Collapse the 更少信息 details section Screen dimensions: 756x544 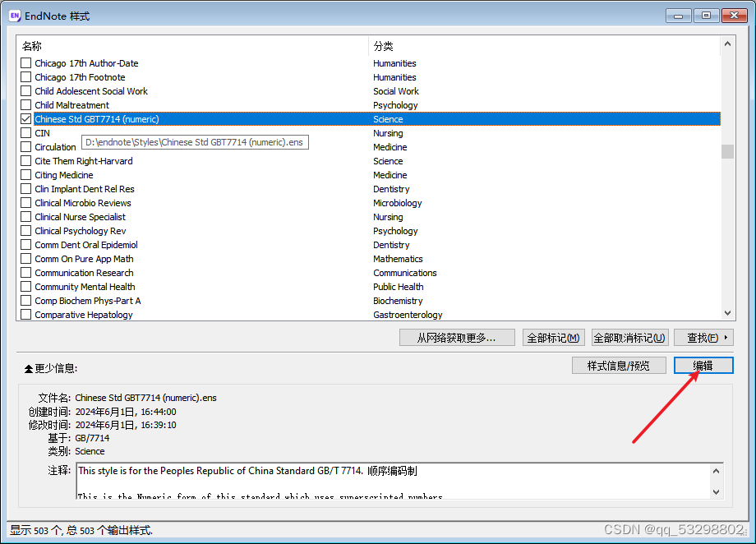(51, 368)
